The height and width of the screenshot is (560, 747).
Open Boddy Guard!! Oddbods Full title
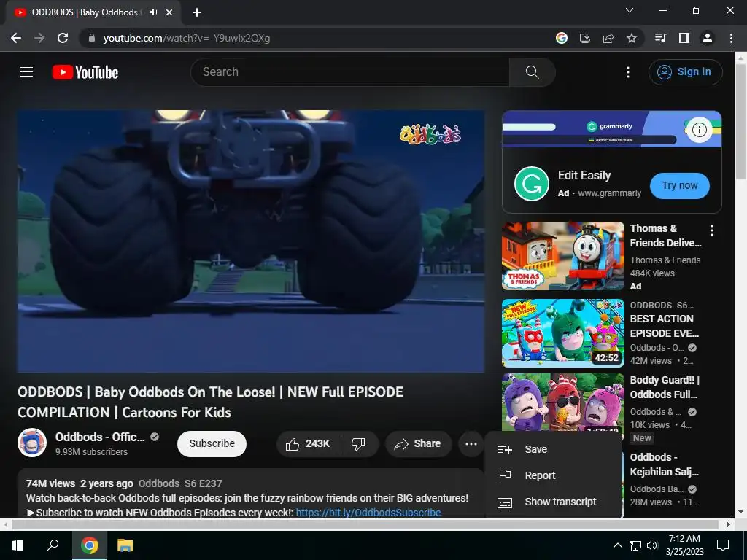(x=665, y=387)
